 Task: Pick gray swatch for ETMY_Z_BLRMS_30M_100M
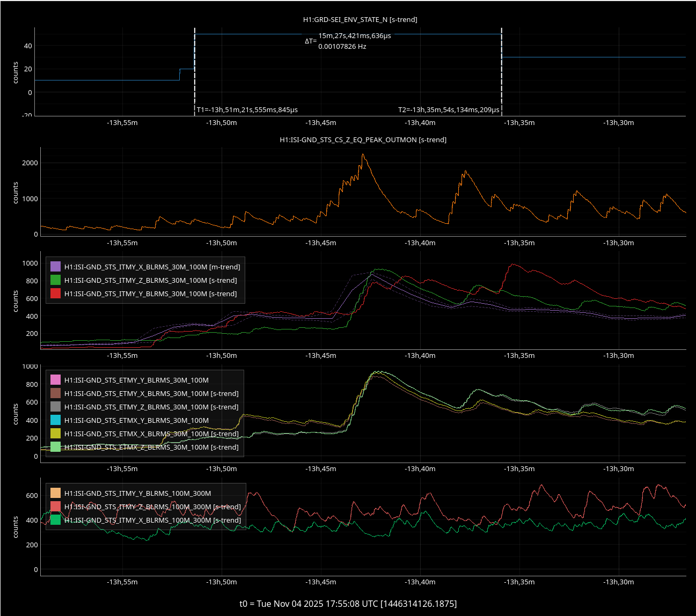(55, 407)
